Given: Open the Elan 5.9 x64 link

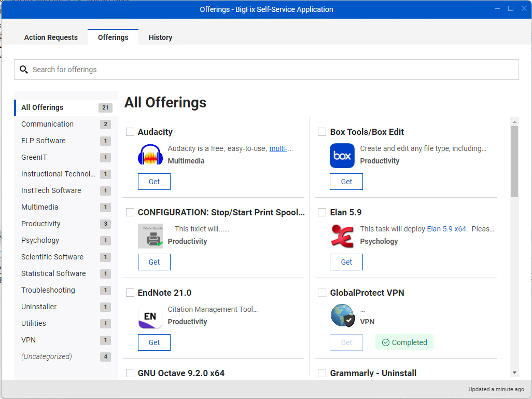Looking at the screenshot, I should 446,229.
